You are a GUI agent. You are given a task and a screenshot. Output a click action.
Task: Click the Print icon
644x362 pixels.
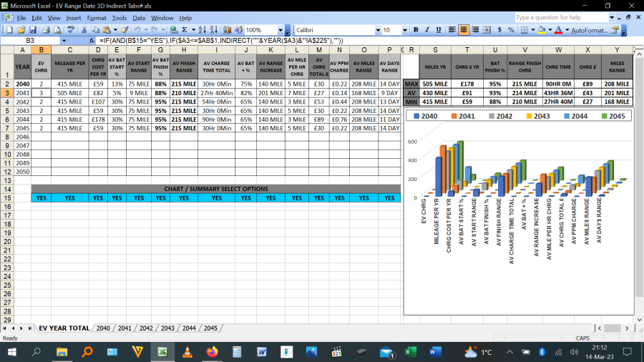pyautogui.click(x=46, y=30)
